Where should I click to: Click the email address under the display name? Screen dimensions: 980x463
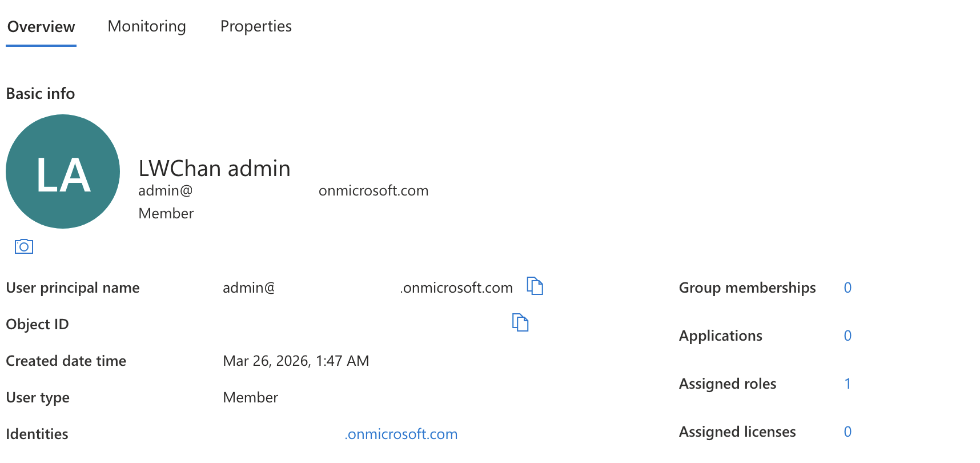pos(283,190)
